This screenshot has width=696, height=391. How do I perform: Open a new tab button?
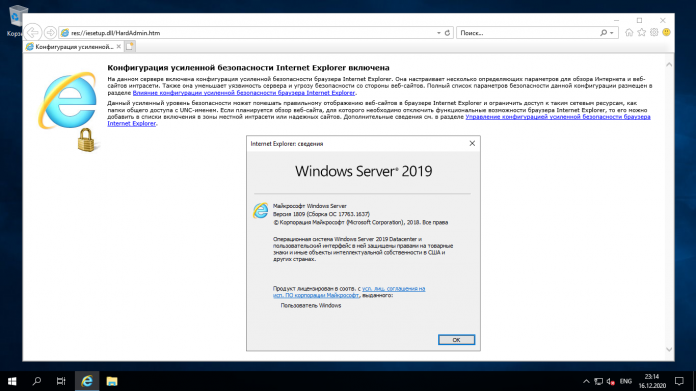130,47
